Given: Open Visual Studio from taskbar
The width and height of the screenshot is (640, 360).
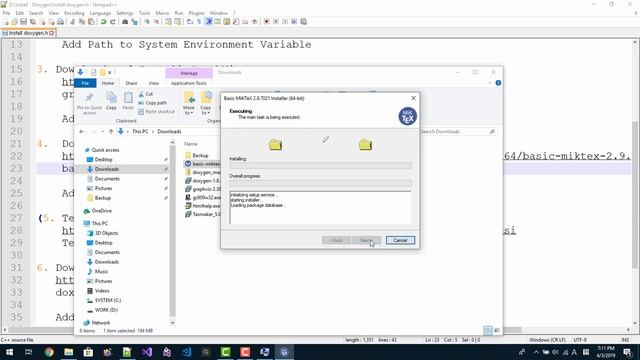Looking at the screenshot, I should coord(147,352).
